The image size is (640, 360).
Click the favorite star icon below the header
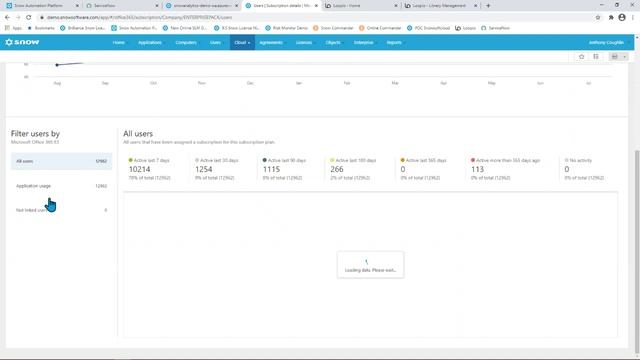click(x=582, y=57)
